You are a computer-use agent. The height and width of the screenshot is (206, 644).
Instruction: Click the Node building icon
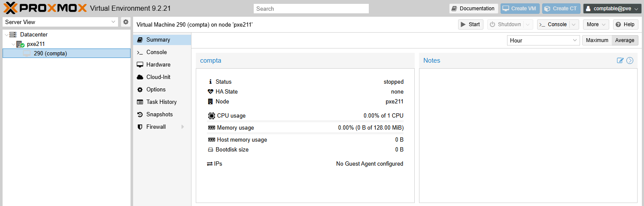(x=210, y=102)
